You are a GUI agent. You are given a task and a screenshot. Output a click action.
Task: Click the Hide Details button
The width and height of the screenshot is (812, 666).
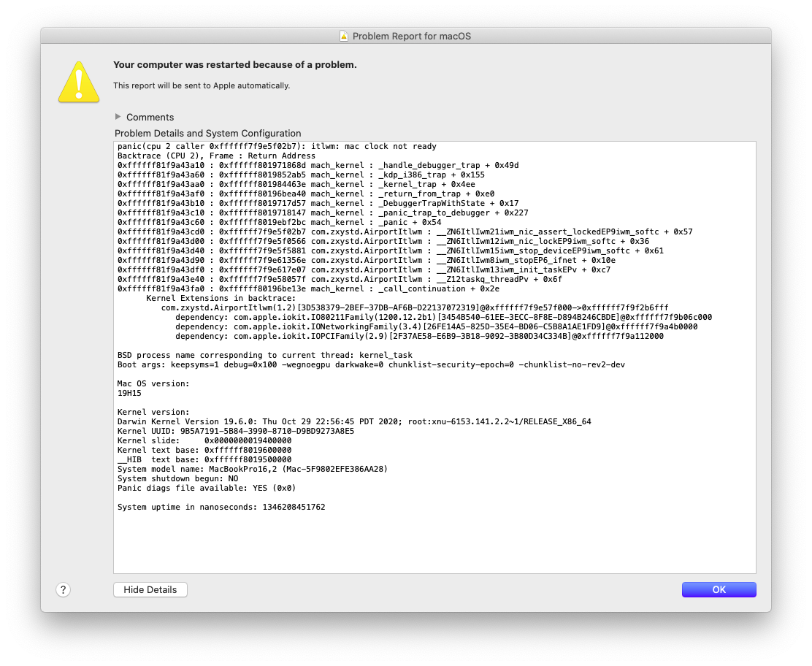coord(150,589)
